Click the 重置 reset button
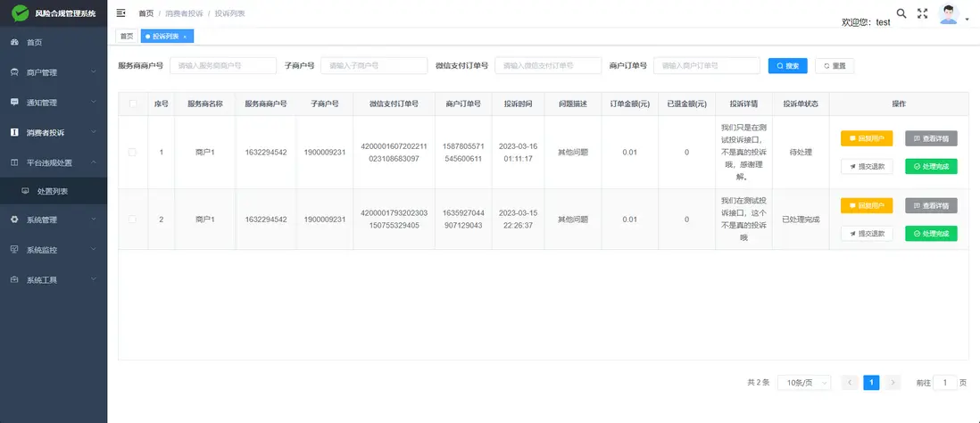This screenshot has width=980, height=423. click(x=835, y=66)
